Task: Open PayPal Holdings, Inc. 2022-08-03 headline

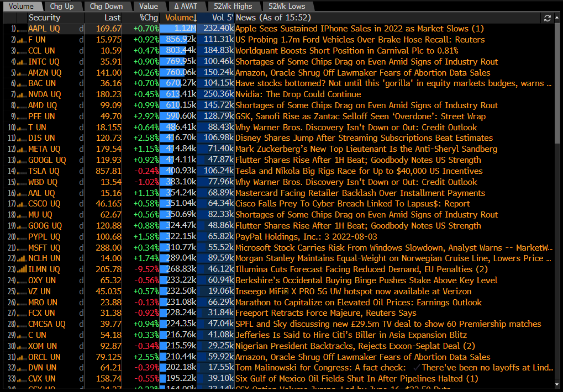Action: [x=306, y=237]
